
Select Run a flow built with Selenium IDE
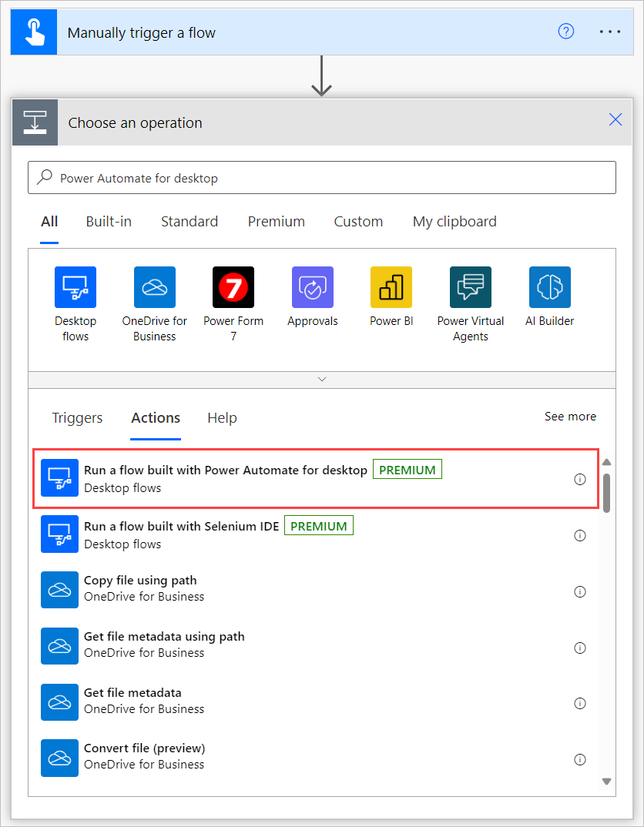(316, 534)
